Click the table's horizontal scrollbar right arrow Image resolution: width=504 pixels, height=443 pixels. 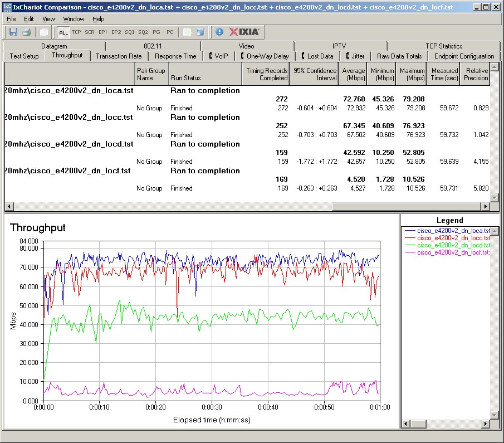(486, 206)
